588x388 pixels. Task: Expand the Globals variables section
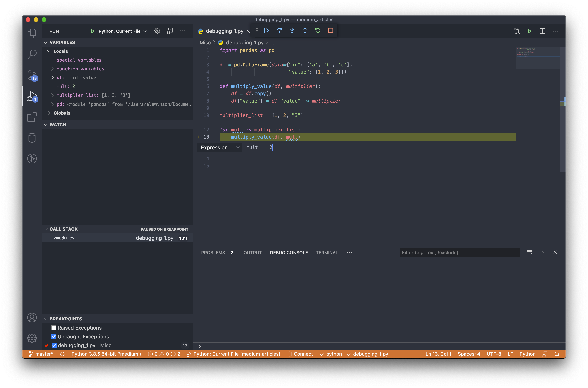click(62, 113)
